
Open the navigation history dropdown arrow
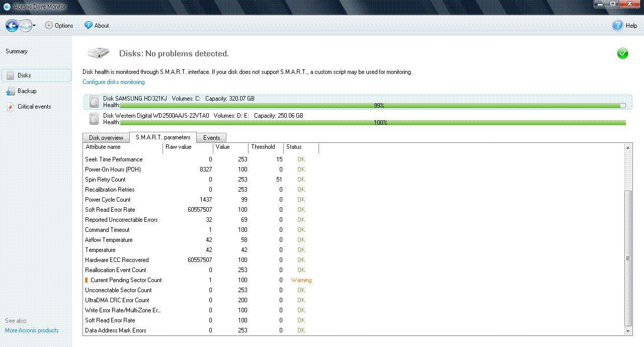[x=34, y=26]
